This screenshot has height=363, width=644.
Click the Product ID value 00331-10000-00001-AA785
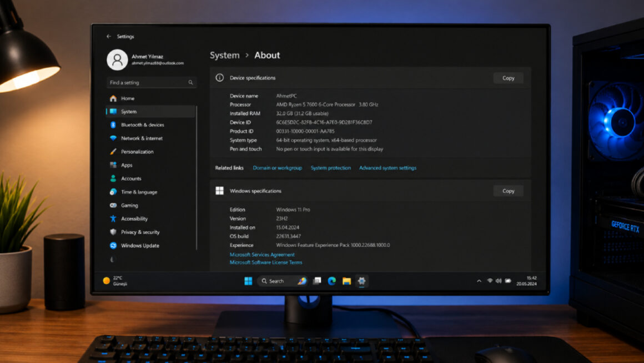(x=305, y=131)
